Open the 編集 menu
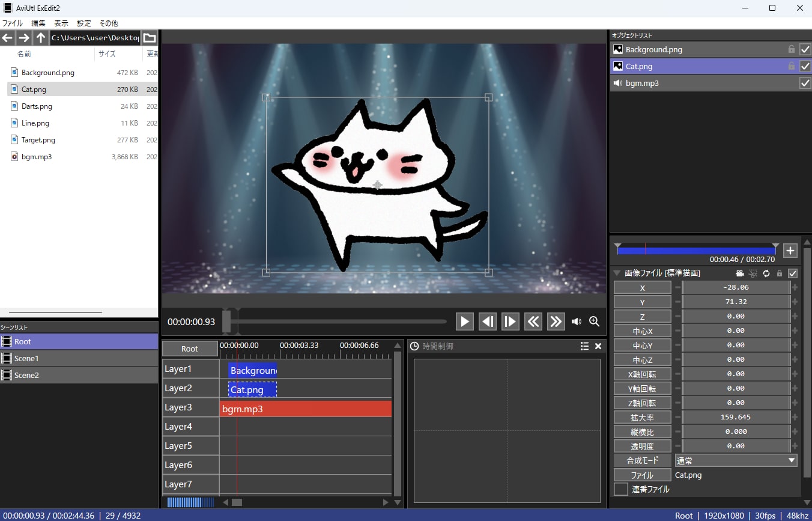 [38, 23]
